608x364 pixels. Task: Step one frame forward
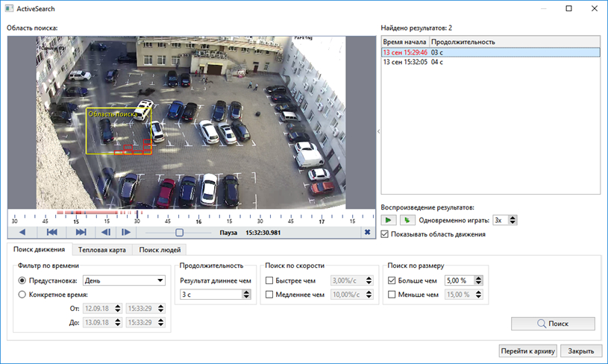pyautogui.click(x=126, y=233)
